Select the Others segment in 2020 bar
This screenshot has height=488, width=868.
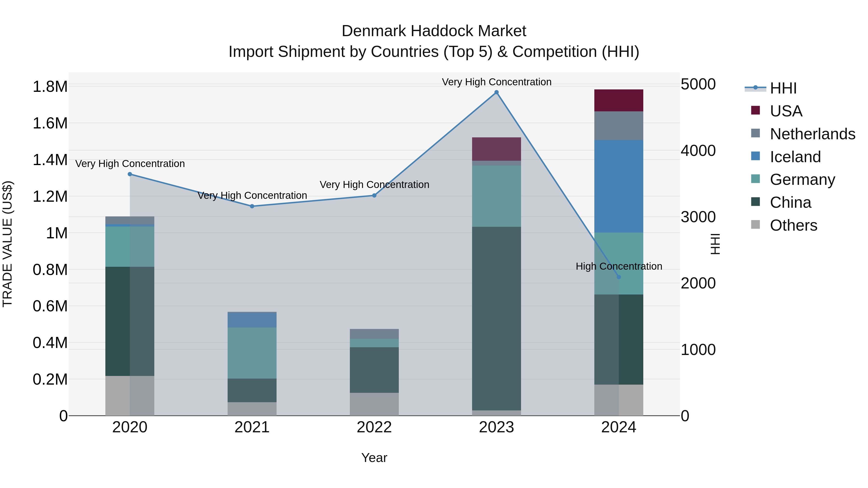click(x=130, y=396)
